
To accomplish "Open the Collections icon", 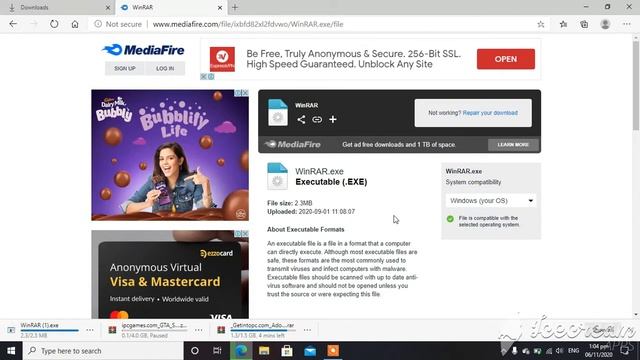I will [584, 24].
